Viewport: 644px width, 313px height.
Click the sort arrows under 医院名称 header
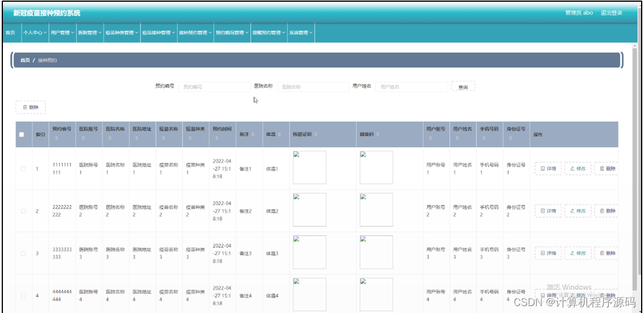pyautogui.click(x=110, y=138)
